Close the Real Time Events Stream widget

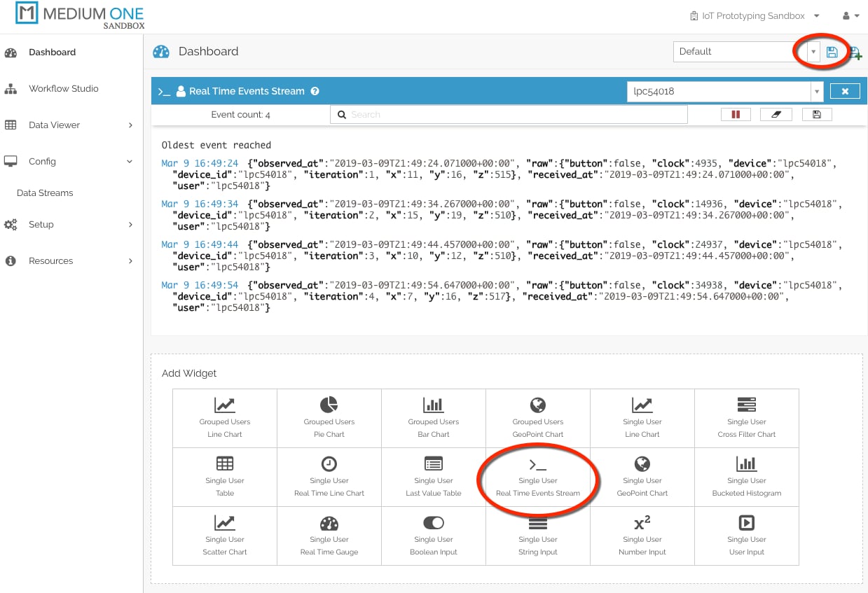pyautogui.click(x=845, y=91)
